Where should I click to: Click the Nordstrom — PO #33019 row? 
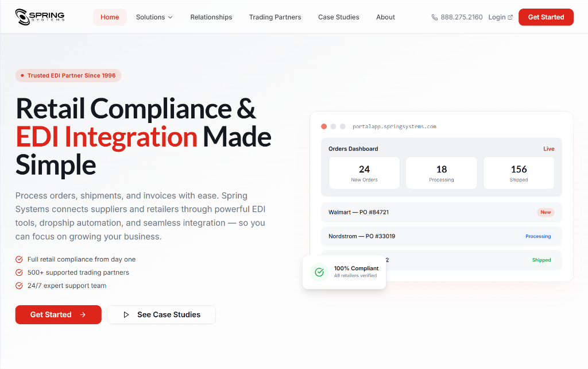point(442,236)
